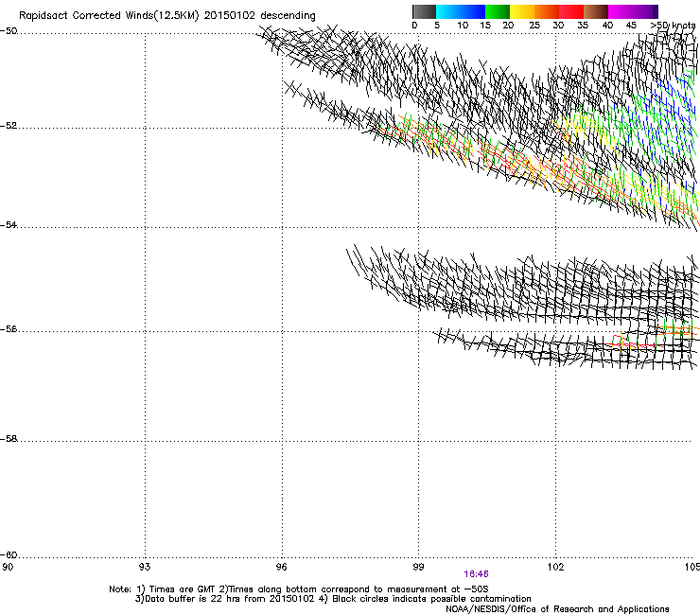Click the blue 10-15 knots legend swatch
This screenshot has height=615, width=700.
[473, 11]
